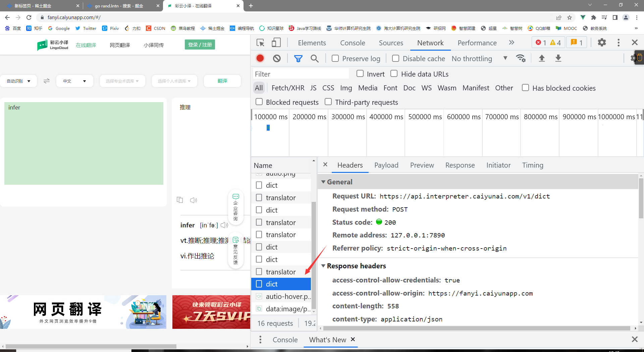Open DevTools settings gear

602,43
